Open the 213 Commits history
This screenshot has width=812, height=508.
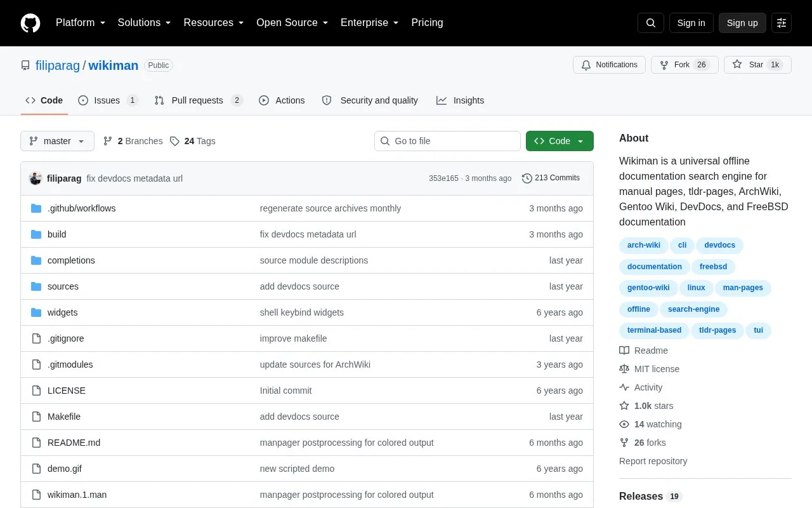coord(551,178)
